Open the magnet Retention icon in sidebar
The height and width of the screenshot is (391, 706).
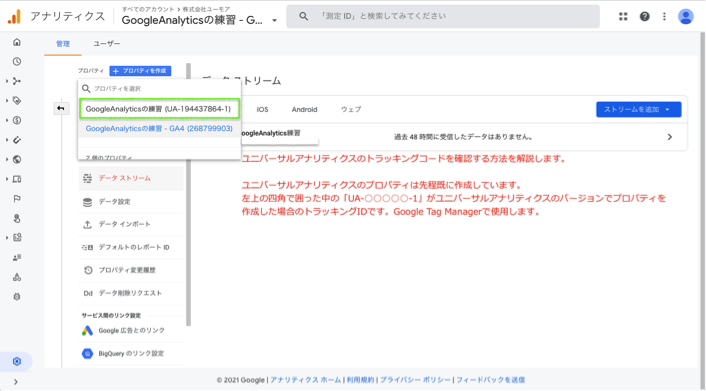[x=17, y=140]
